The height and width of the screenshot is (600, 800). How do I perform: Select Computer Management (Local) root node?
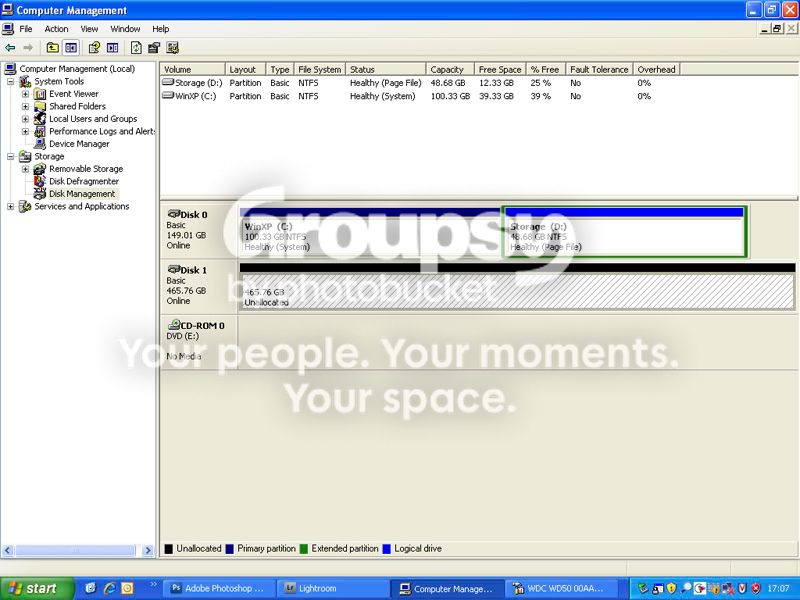(x=77, y=69)
